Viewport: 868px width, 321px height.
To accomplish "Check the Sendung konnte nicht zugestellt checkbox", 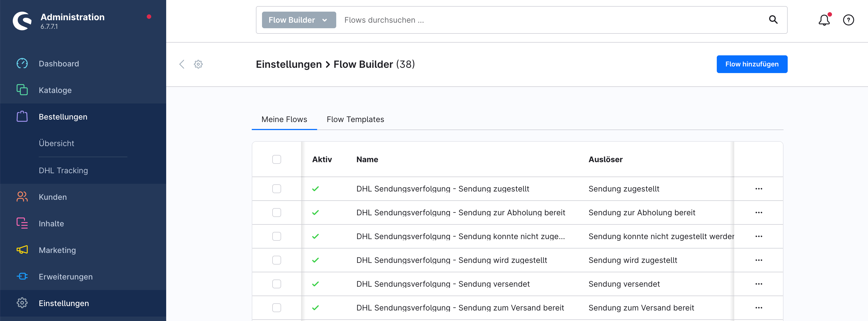I will click(x=277, y=236).
